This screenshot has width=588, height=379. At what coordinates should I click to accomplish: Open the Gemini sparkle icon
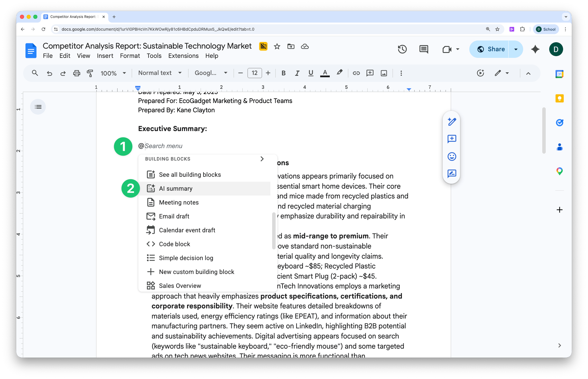[x=535, y=49]
